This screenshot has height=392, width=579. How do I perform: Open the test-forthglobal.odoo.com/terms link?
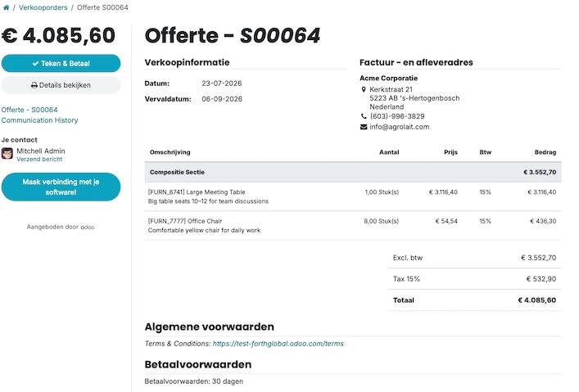(x=278, y=344)
